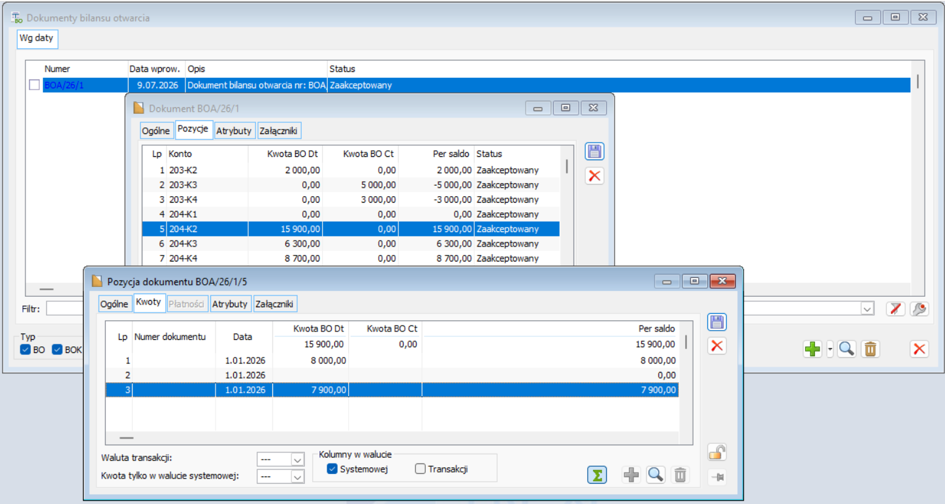Open the Ogólne tab of document BOA/26/1
Screen dimensions: 945x504
pos(155,130)
